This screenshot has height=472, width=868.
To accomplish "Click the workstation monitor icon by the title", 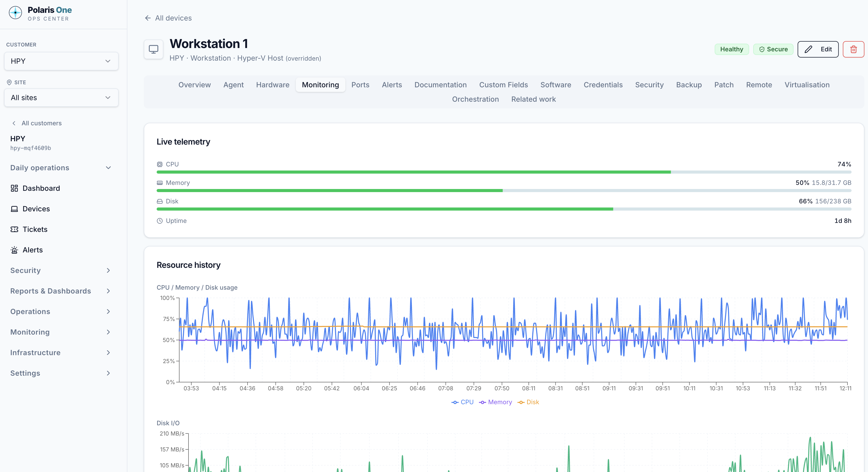I will pos(154,50).
